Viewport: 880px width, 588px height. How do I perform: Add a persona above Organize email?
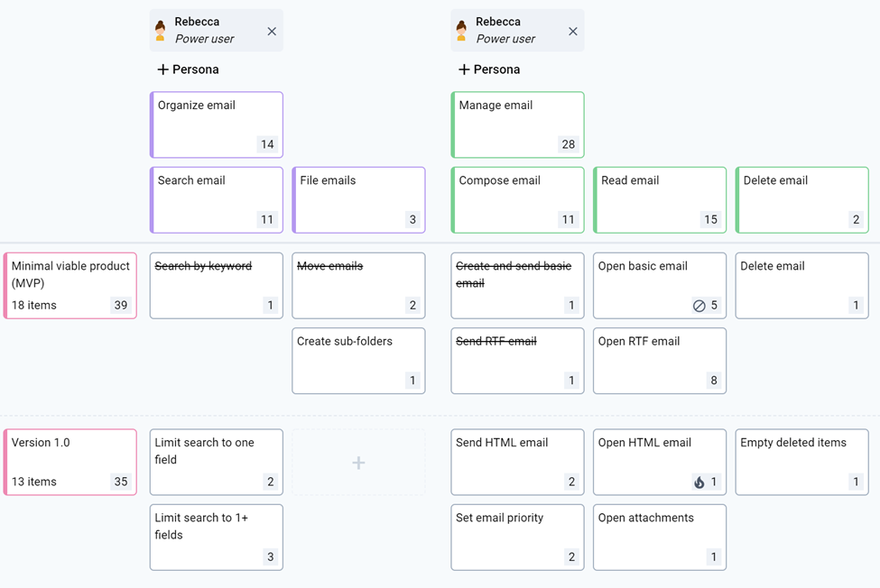(188, 69)
